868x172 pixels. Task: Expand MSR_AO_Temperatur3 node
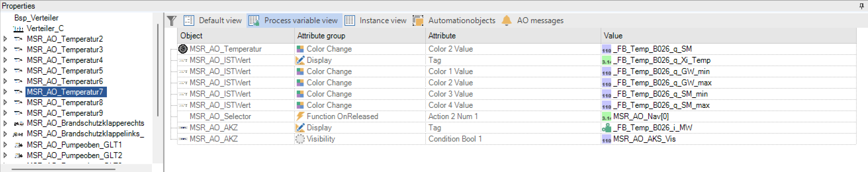(5, 50)
